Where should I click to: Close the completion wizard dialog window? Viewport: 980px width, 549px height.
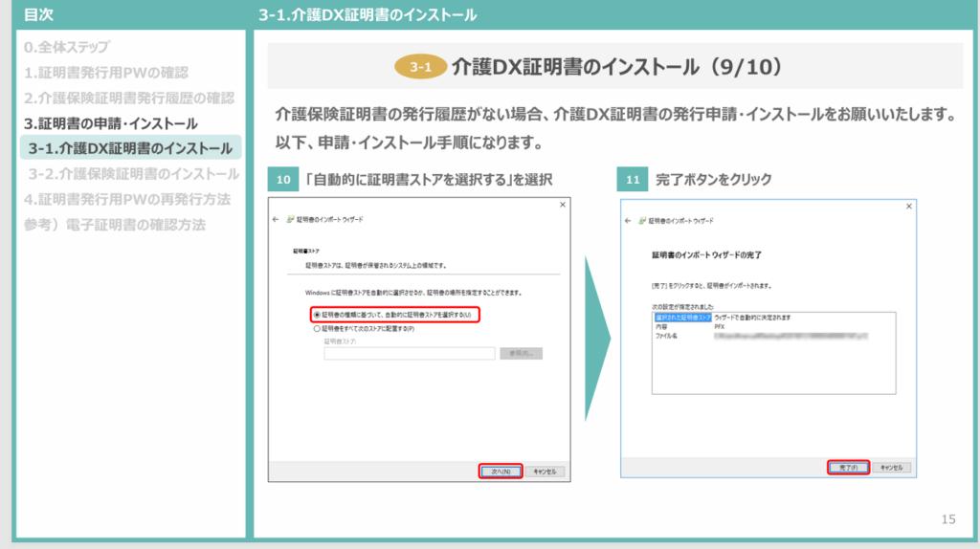pos(909,206)
